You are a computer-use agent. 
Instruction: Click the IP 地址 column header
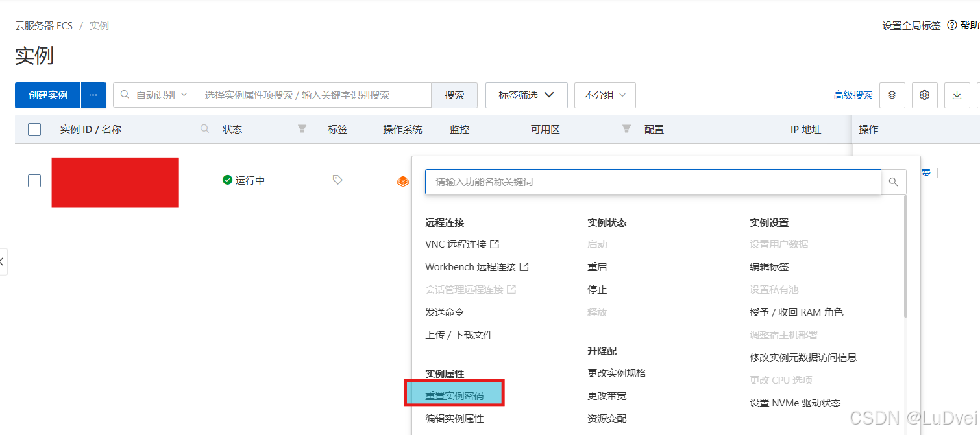coord(806,129)
